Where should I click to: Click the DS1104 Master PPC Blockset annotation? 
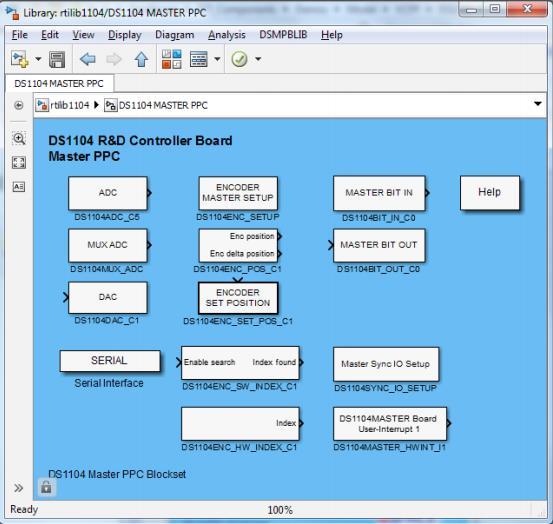point(117,474)
